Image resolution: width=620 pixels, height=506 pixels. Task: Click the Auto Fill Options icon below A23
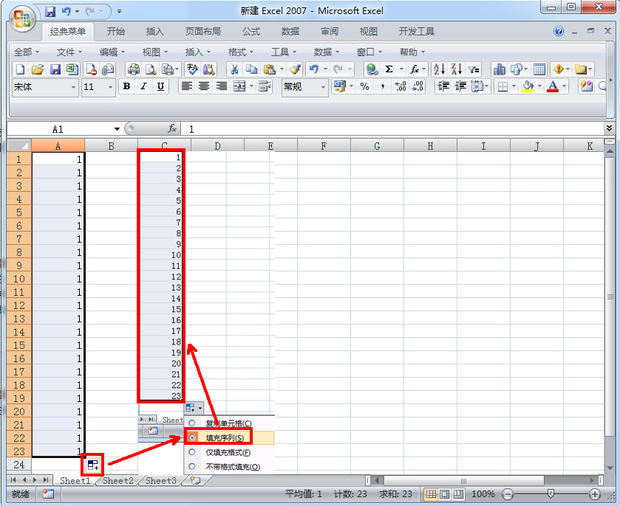tap(93, 465)
